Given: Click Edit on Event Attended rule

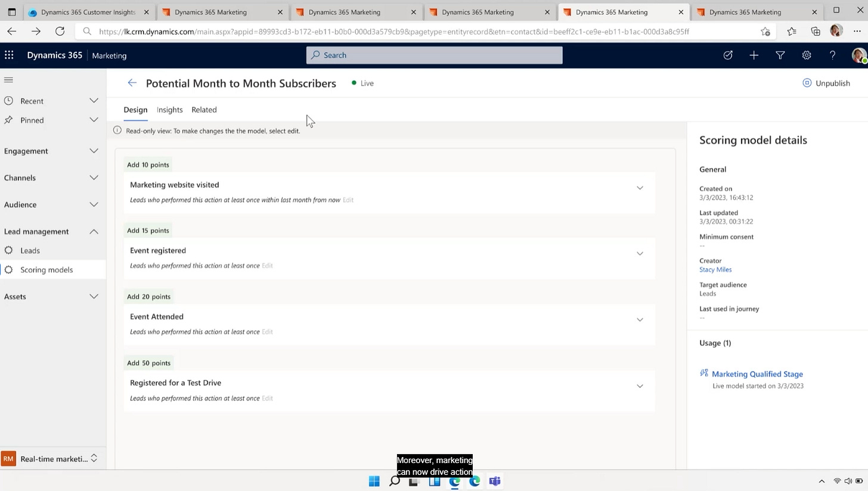Looking at the screenshot, I should point(267,331).
